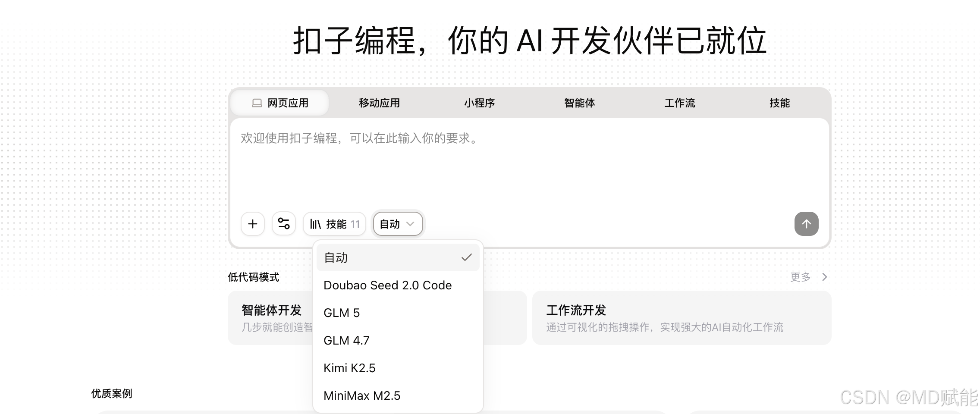
Task: Select the Kimi K2.5 model option
Action: tap(350, 368)
